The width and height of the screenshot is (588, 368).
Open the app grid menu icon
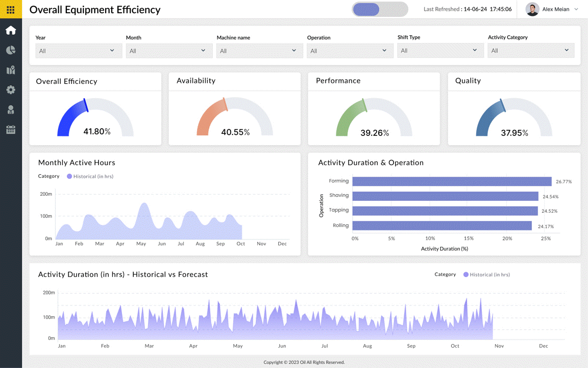click(x=11, y=10)
